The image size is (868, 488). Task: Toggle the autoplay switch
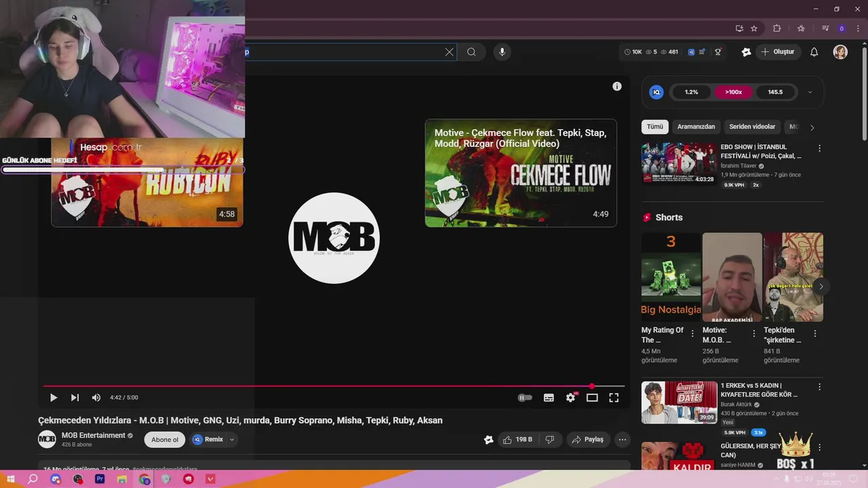(525, 398)
